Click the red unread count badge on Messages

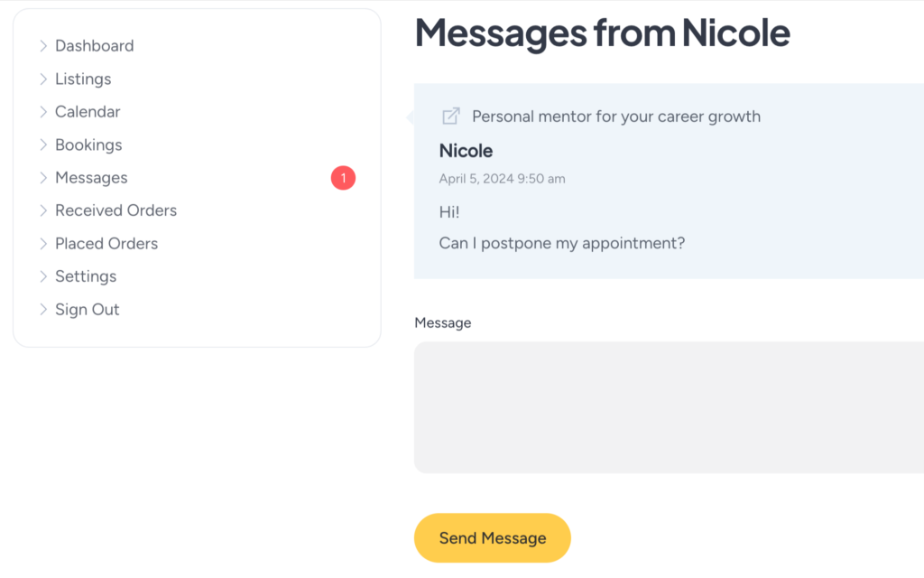[343, 178]
